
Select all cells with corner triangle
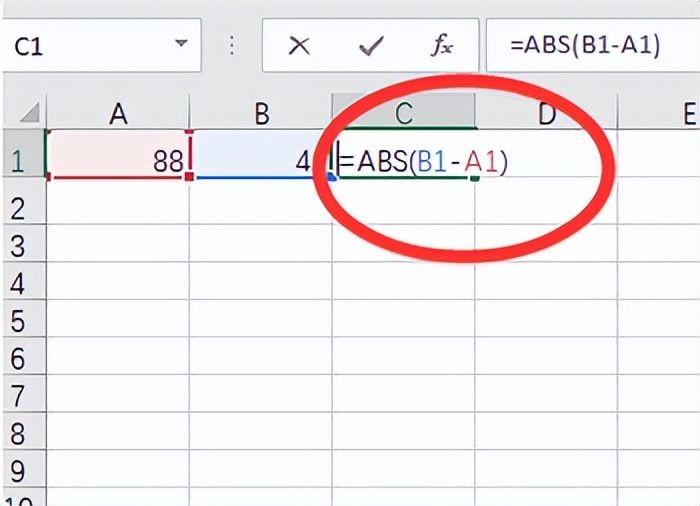pos(29,113)
